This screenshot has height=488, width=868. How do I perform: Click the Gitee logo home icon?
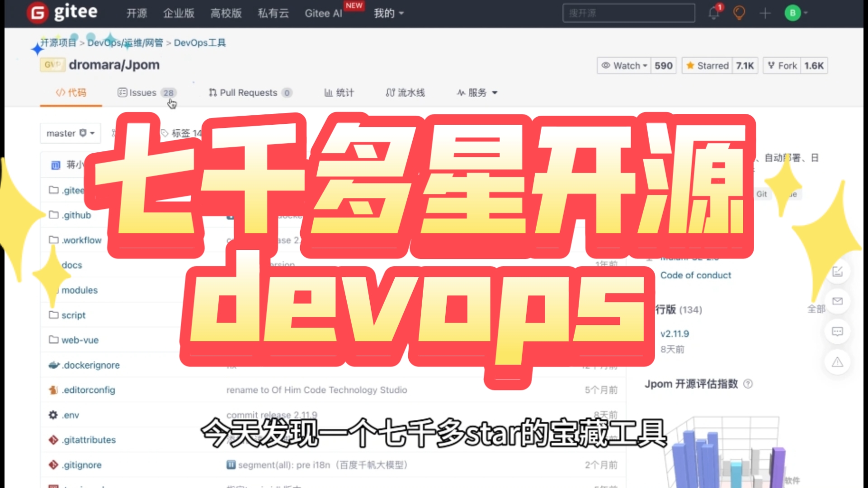pyautogui.click(x=37, y=12)
